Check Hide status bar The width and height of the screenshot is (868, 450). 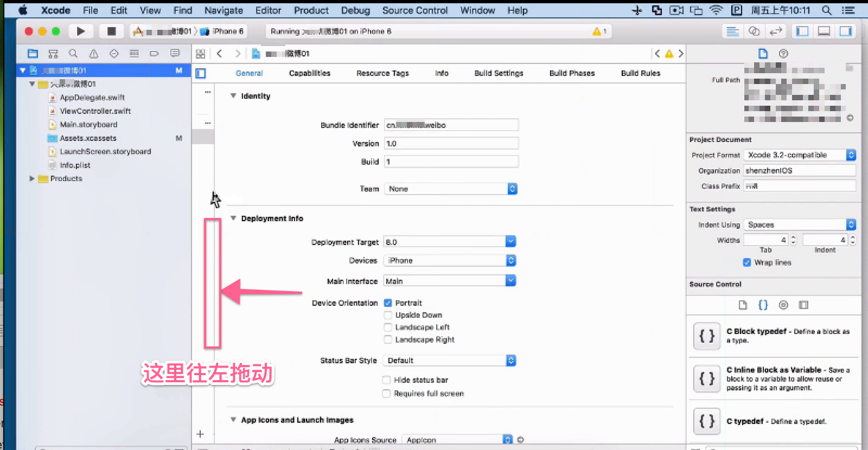(386, 380)
